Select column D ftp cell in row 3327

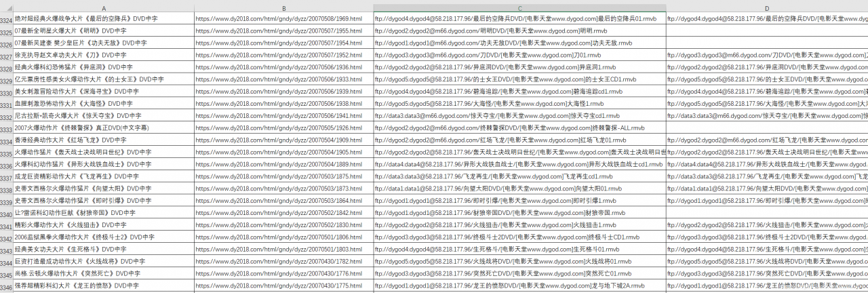[x=767, y=55]
